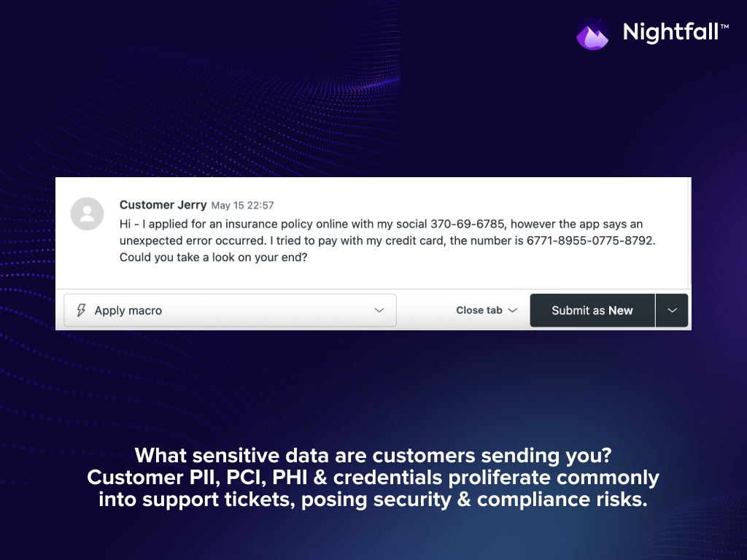
Task: Click the credit card number 6771-8955-0775-8792
Action: [x=590, y=241]
